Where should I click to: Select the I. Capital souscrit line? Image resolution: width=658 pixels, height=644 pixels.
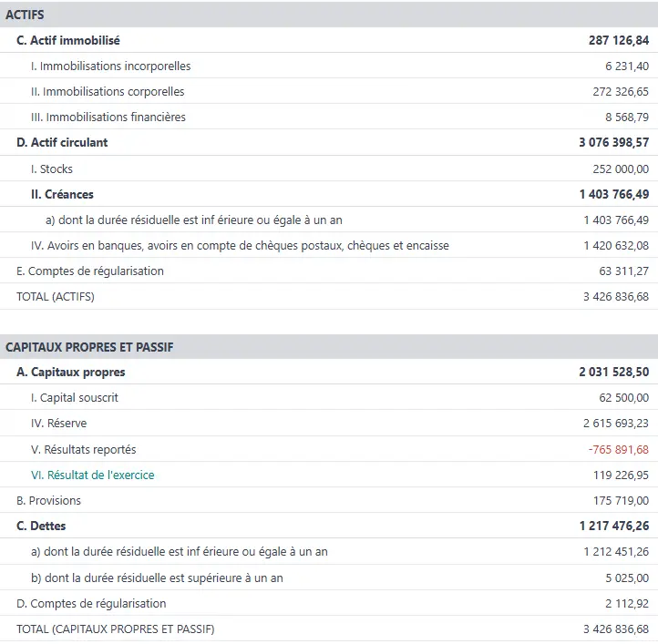[74, 397]
